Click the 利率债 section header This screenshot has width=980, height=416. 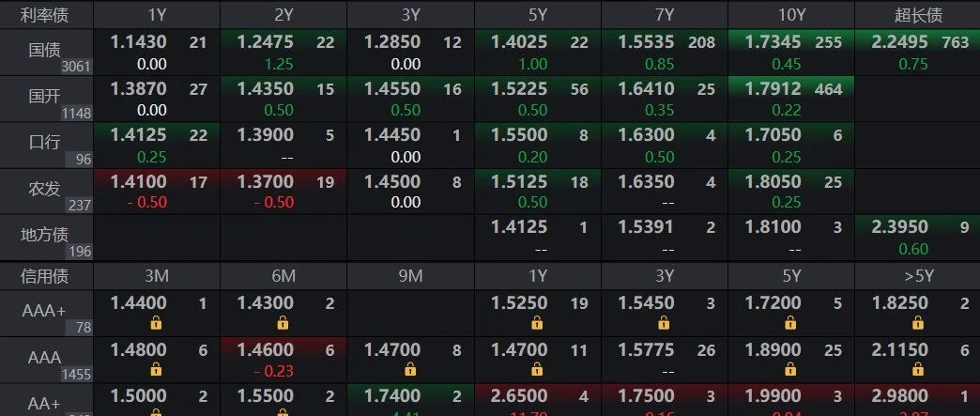pyautogui.click(x=46, y=14)
